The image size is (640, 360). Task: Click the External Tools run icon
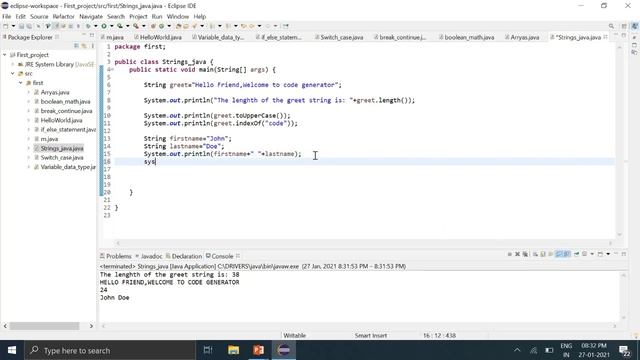click(x=136, y=26)
